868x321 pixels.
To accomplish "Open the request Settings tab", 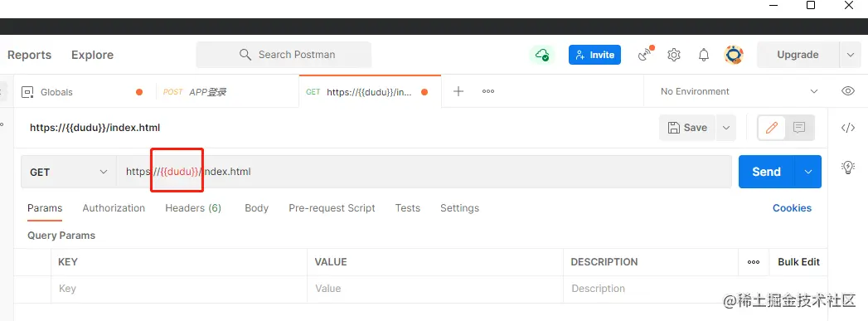I will [459, 208].
